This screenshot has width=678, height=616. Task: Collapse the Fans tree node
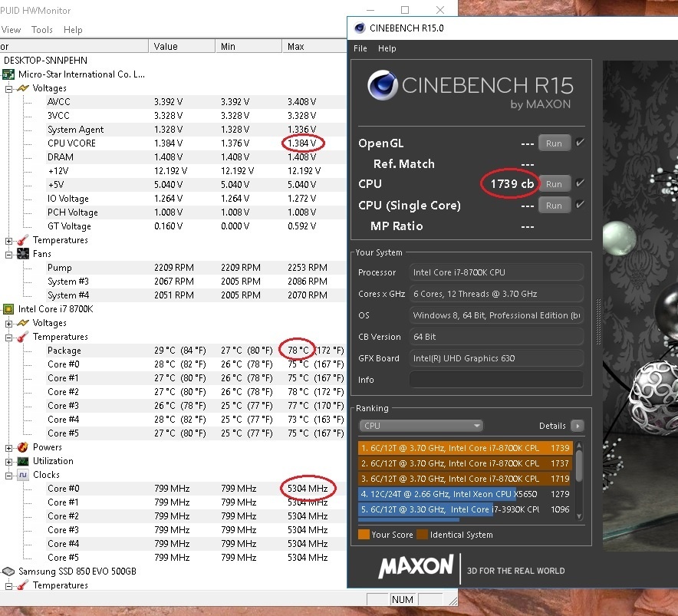coord(8,255)
